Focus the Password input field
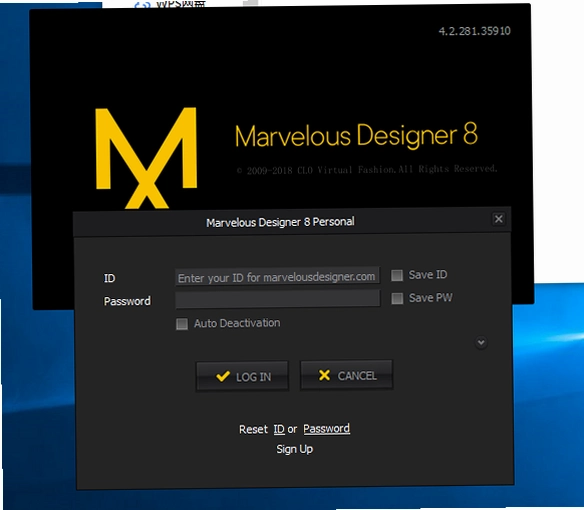Screen dimensions: 584x510 (277, 299)
